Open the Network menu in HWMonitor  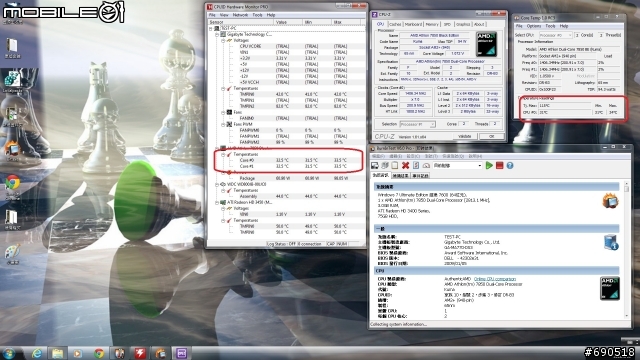click(240, 15)
